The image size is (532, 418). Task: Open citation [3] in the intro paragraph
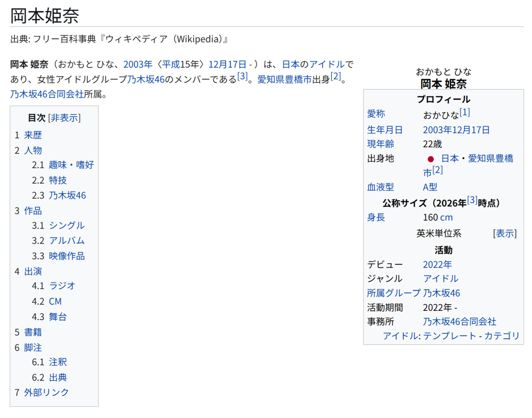pos(242,76)
